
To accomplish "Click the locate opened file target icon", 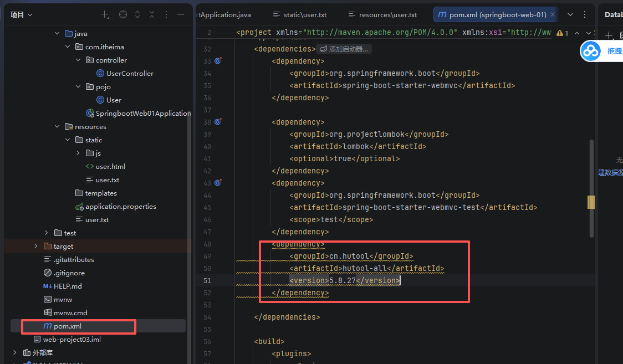I will 123,15.
